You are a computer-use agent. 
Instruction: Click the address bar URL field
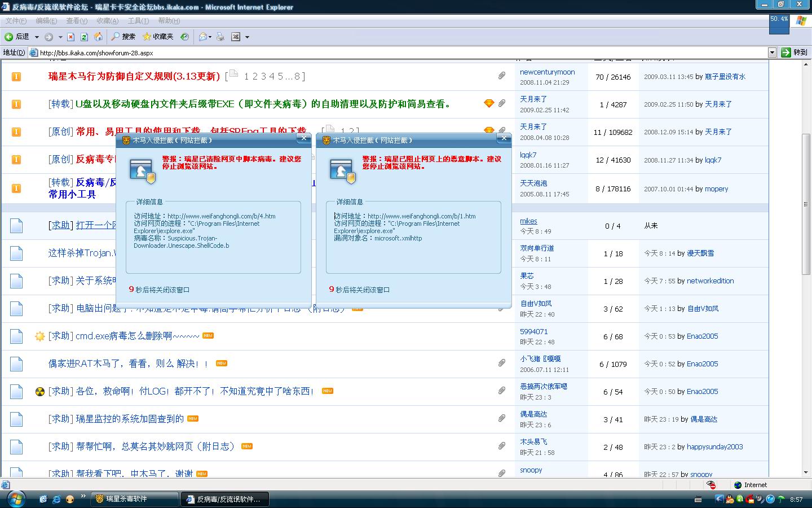[395, 52]
